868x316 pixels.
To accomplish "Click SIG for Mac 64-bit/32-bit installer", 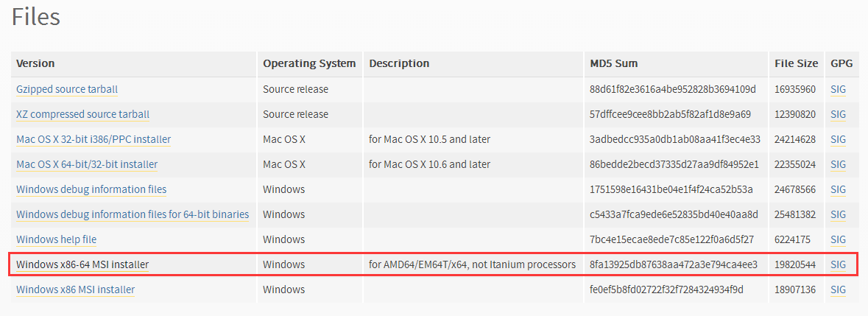I will [838, 164].
